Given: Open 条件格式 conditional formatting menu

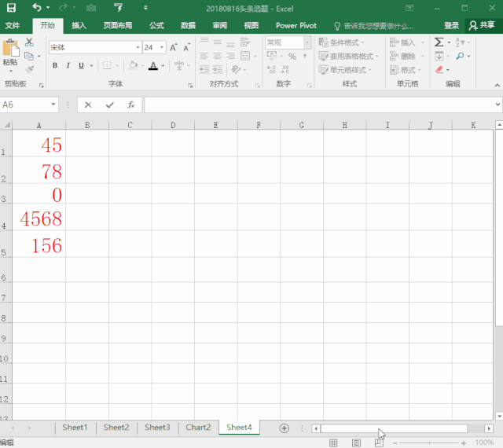Looking at the screenshot, I should (342, 42).
